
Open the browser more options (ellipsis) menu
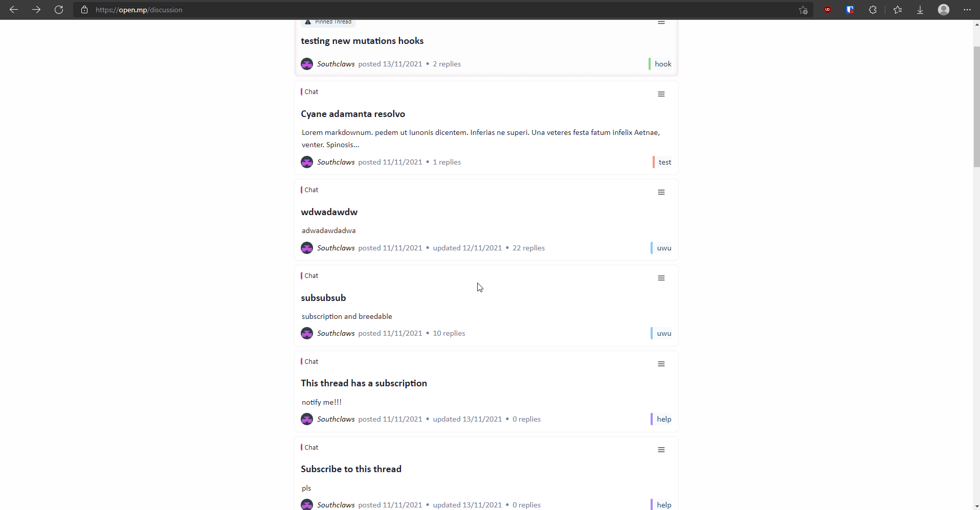[967, 10]
